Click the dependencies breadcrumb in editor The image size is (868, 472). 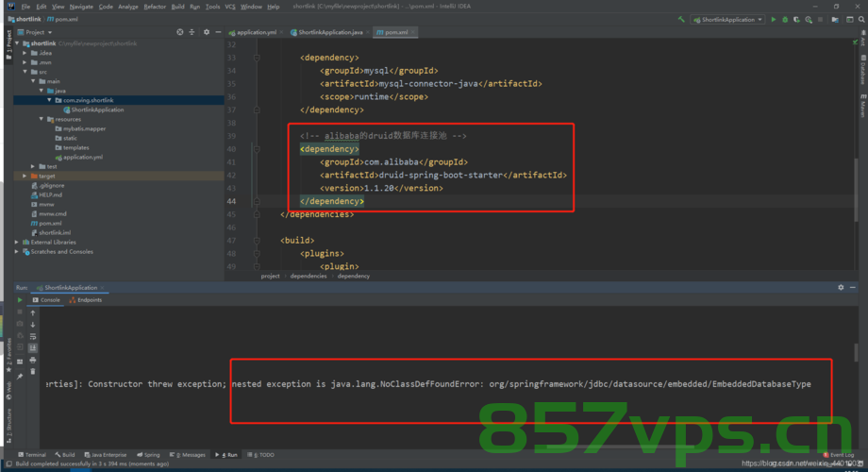point(309,276)
